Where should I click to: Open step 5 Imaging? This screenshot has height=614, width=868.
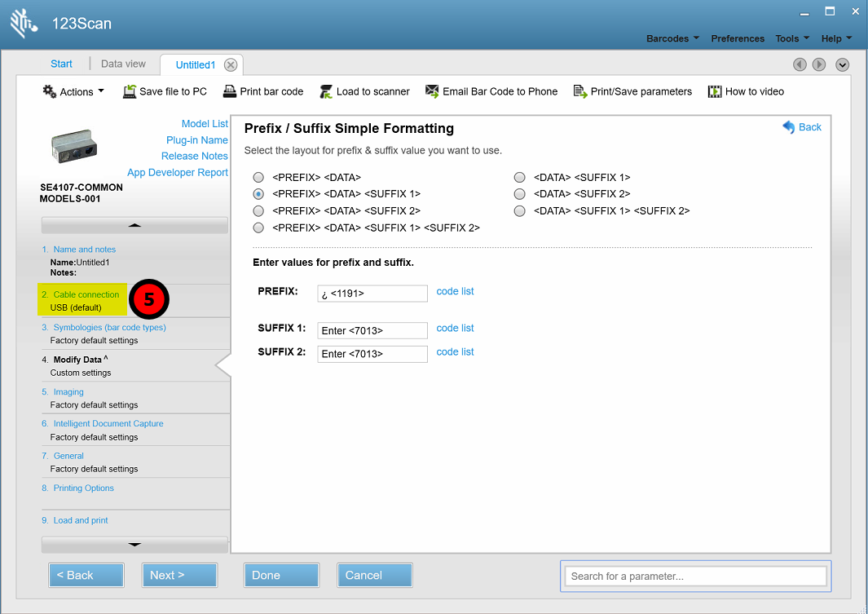(x=68, y=392)
